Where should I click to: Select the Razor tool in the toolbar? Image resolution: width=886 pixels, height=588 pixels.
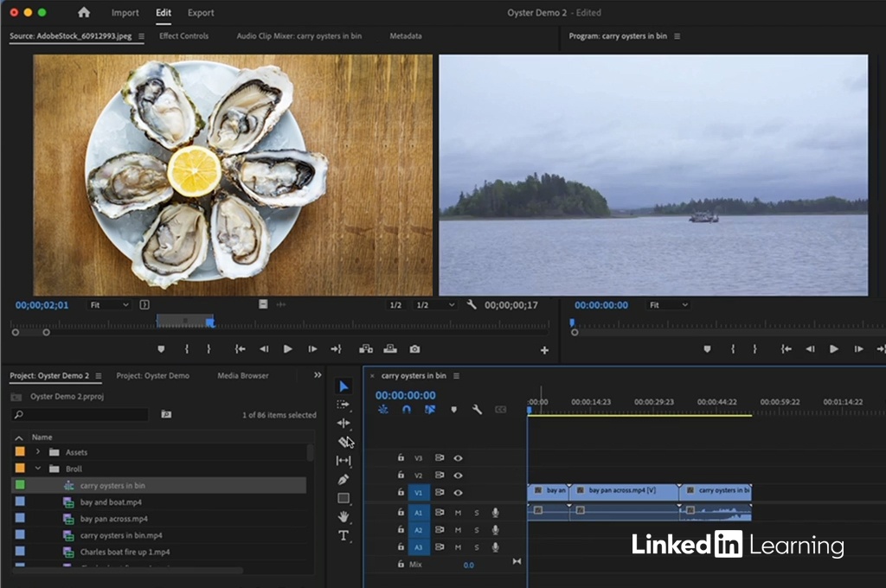pos(344,442)
